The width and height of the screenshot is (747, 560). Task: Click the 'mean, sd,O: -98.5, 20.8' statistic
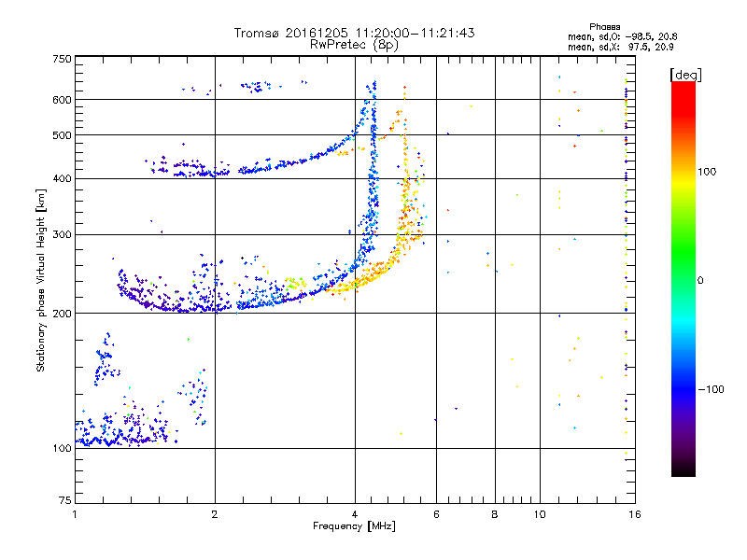point(622,36)
